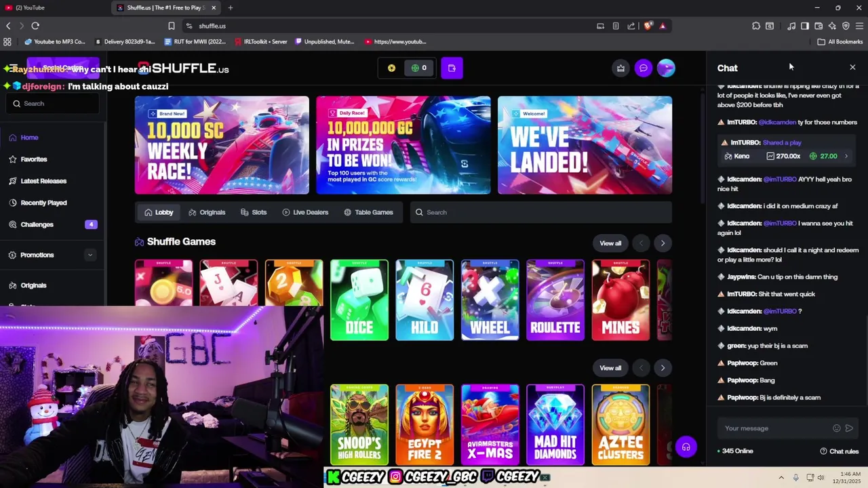
Task: Open the Roulette game
Action: (555, 300)
